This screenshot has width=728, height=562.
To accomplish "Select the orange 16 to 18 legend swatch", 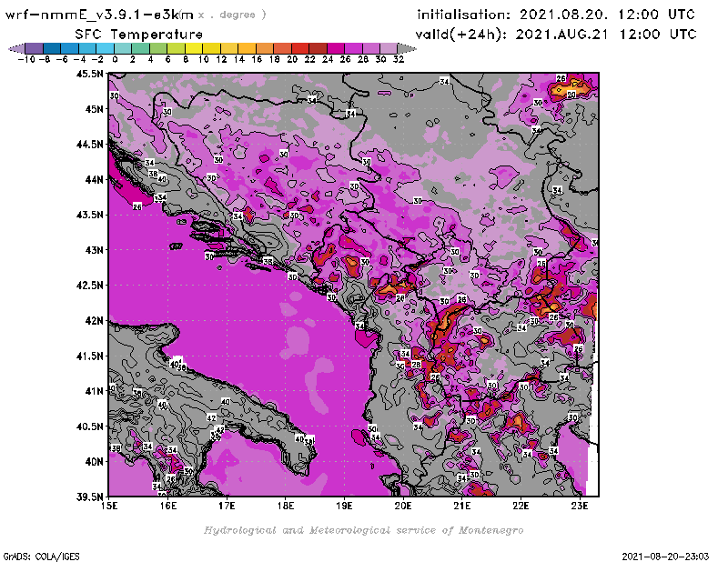I will 265,48.
